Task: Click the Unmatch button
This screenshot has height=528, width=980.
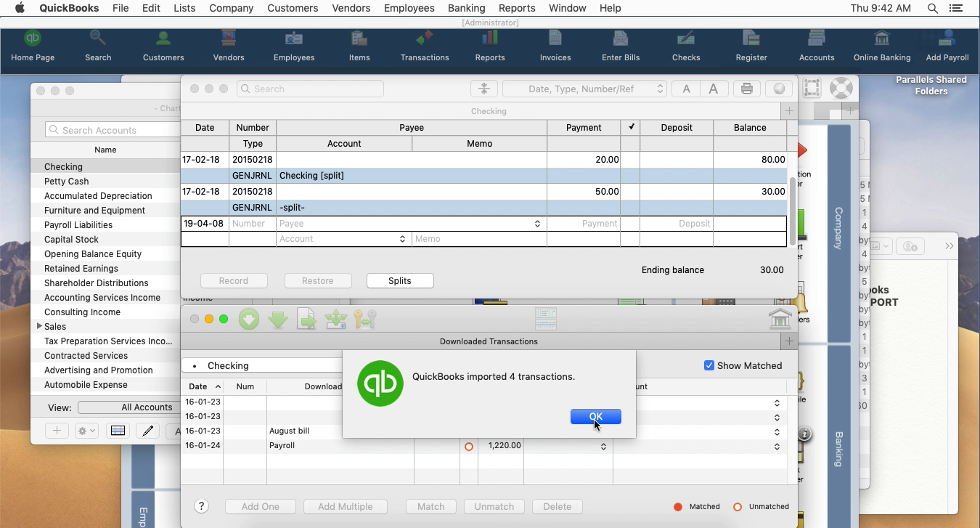Action: pos(494,506)
